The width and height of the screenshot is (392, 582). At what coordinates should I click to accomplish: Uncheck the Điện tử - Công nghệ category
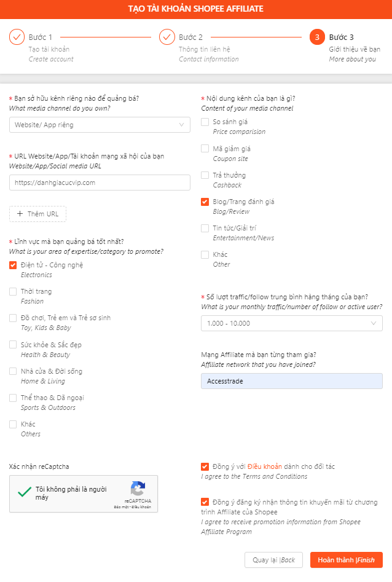[12, 265]
